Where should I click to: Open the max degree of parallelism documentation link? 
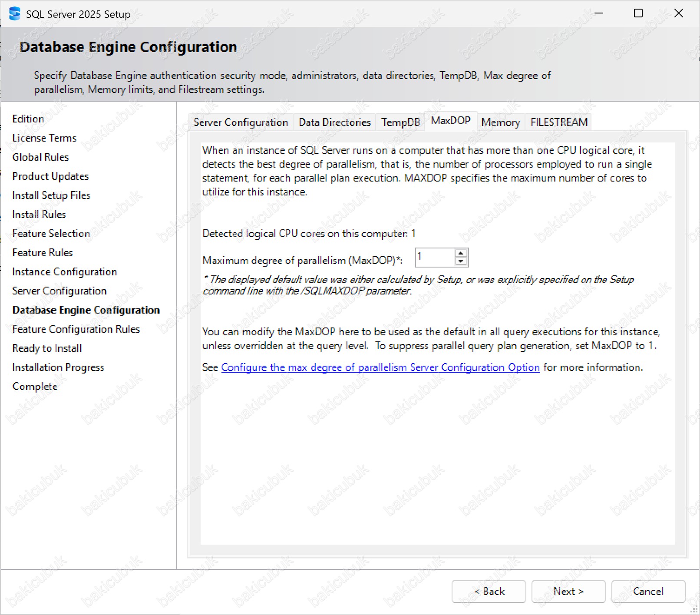pyautogui.click(x=380, y=367)
